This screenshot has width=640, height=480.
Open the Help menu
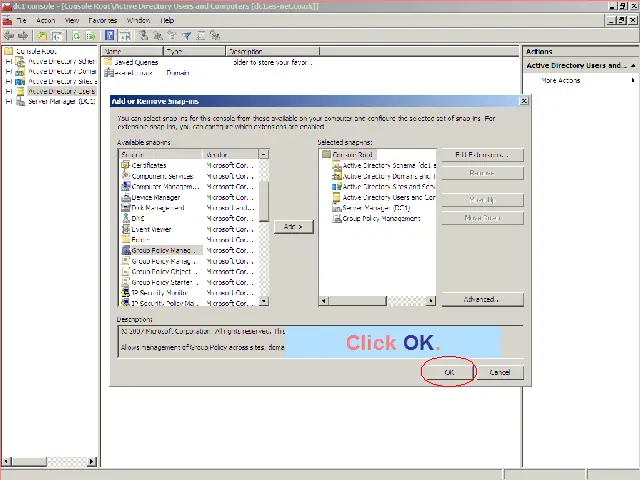(167, 20)
